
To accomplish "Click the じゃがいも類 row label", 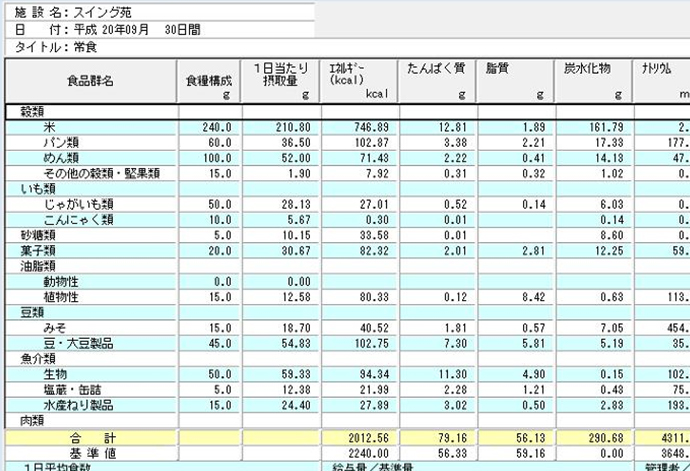I will 78,204.
